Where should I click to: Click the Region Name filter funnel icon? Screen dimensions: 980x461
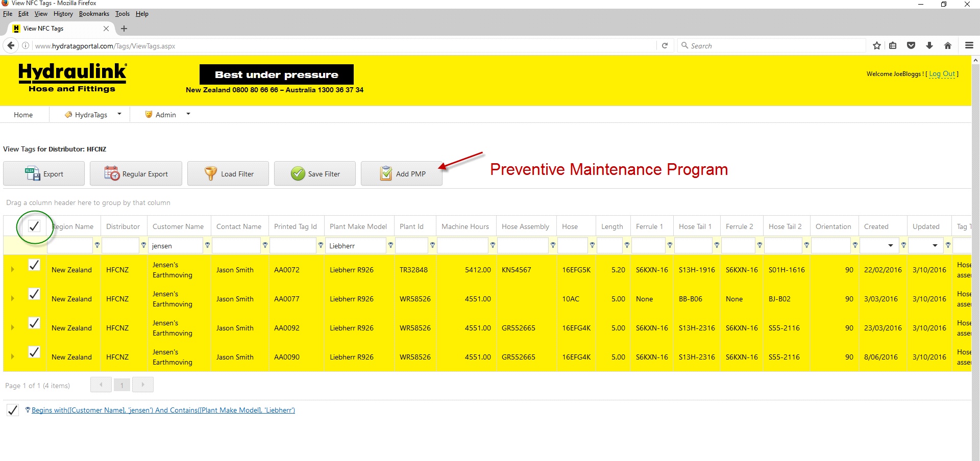pyautogui.click(x=97, y=245)
